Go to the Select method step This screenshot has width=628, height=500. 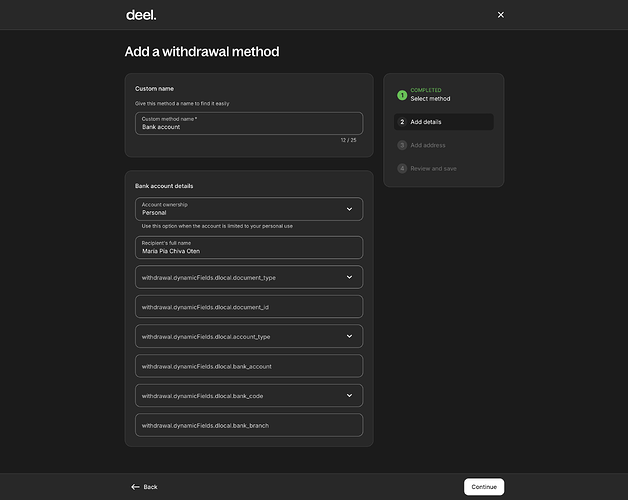(430, 99)
